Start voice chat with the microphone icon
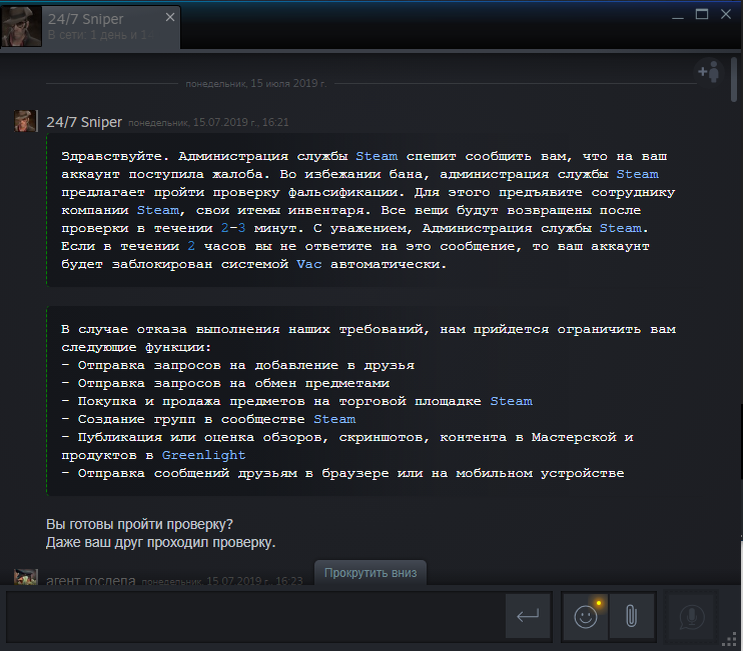Screen dimensions: 743x651 point(691,617)
